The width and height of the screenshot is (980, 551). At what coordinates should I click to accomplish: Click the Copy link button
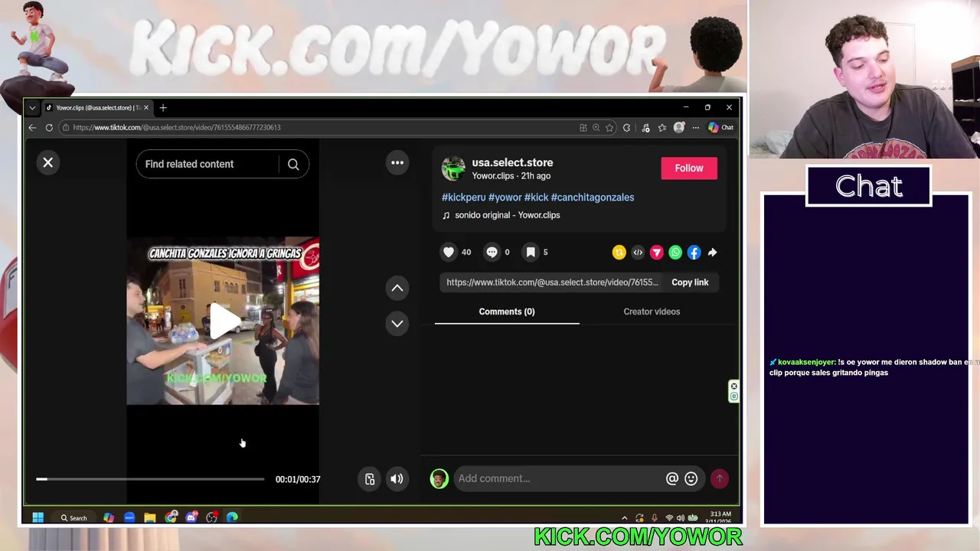pyautogui.click(x=690, y=282)
